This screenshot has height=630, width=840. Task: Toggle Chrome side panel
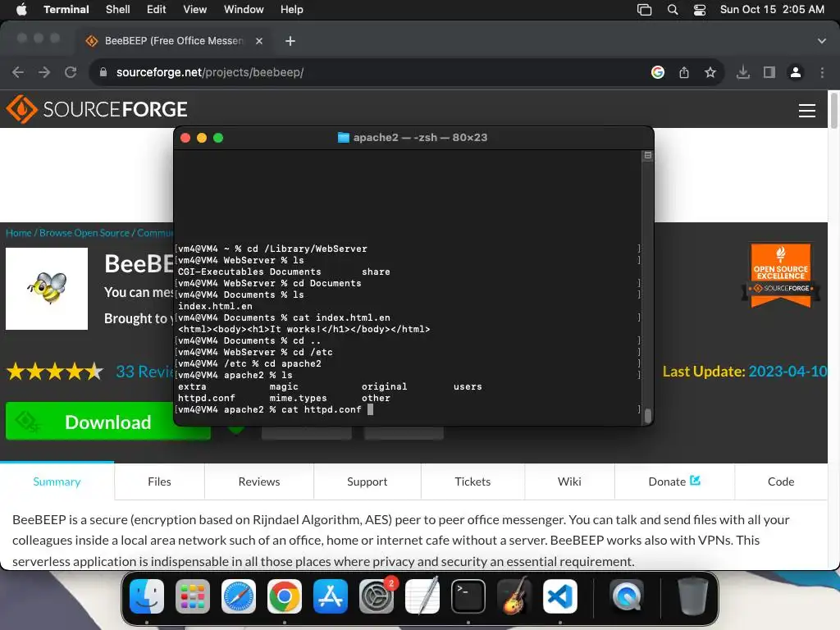769,72
